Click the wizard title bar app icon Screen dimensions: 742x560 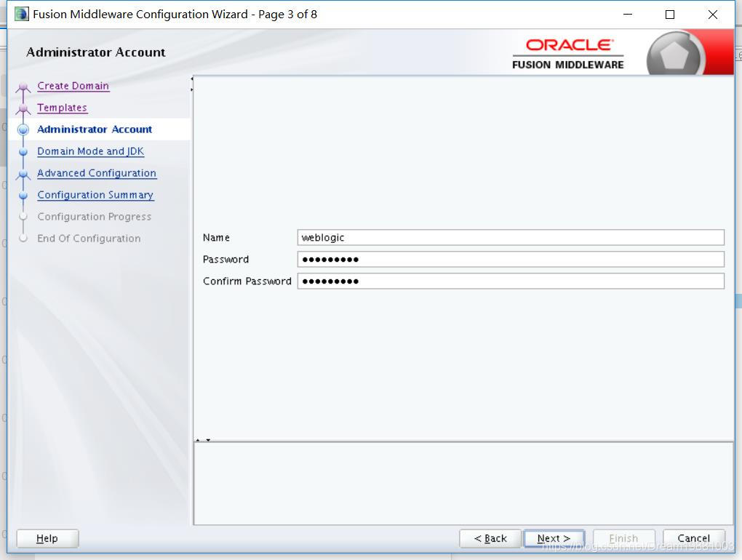click(x=21, y=15)
